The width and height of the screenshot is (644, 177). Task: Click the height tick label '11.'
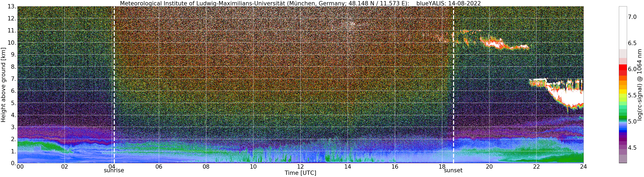12,31
